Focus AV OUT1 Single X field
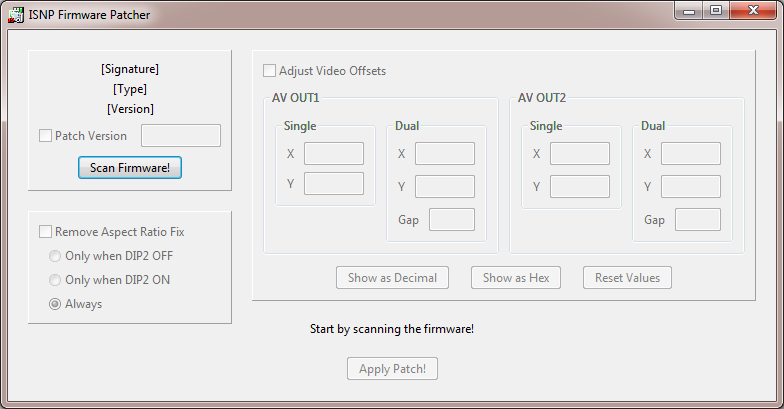 coord(334,154)
